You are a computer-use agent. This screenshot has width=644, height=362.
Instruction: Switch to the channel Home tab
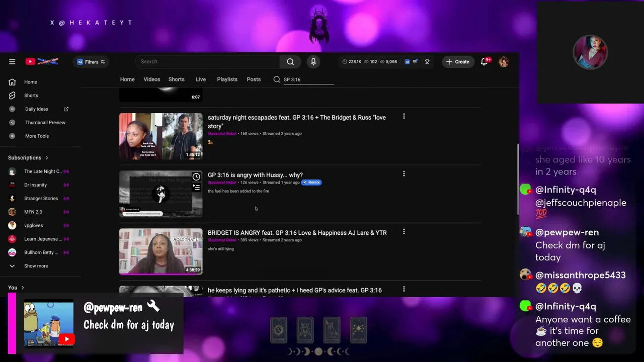127,79
